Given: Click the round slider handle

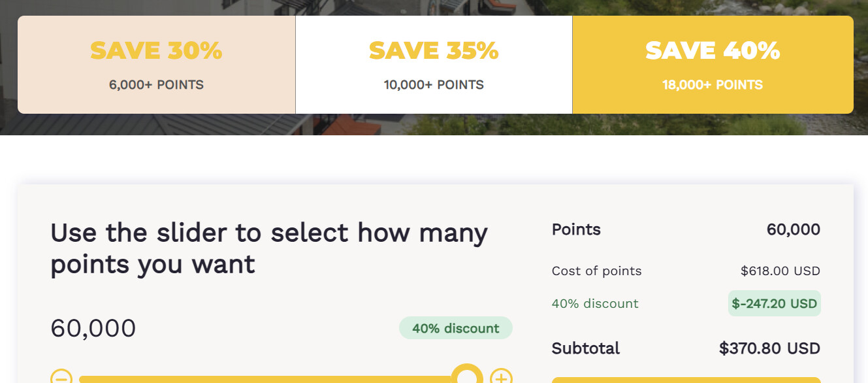Looking at the screenshot, I should 467,377.
